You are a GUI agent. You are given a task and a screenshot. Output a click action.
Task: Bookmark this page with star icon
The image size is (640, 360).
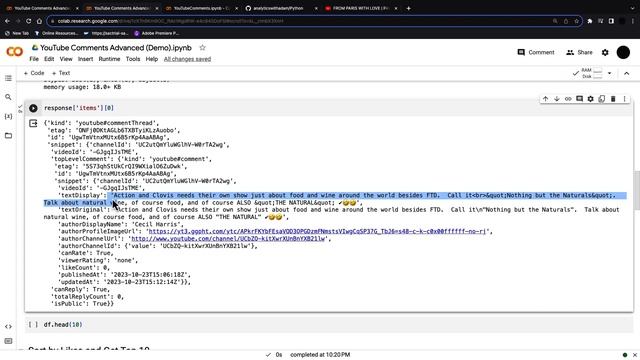pyautogui.click(x=576, y=21)
